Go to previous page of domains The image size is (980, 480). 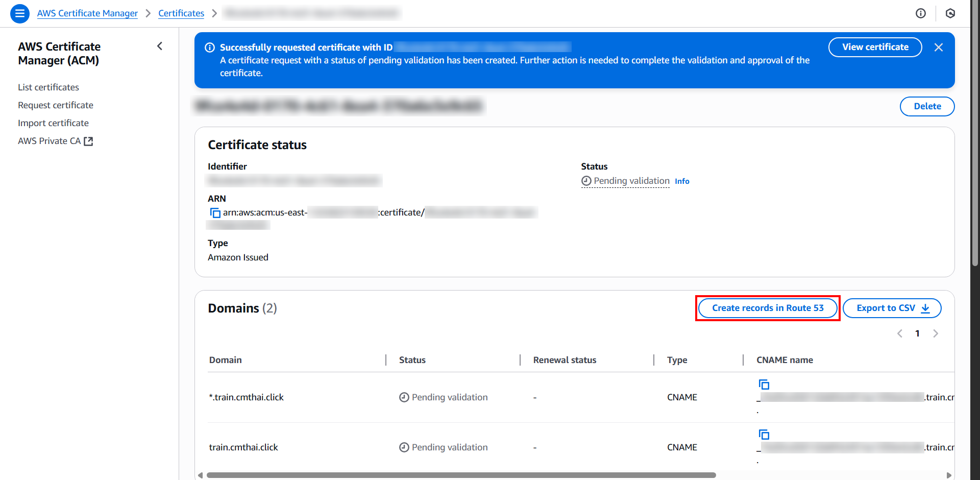(900, 333)
